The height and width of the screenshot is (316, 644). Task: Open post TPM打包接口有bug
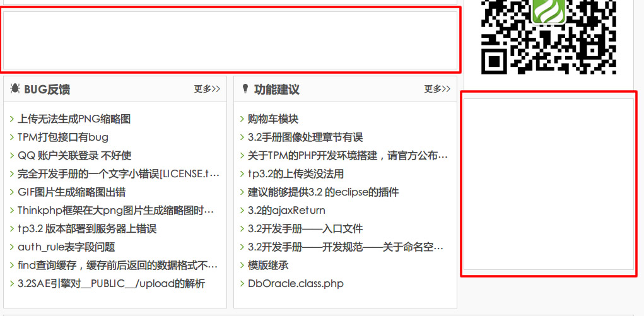click(x=62, y=137)
